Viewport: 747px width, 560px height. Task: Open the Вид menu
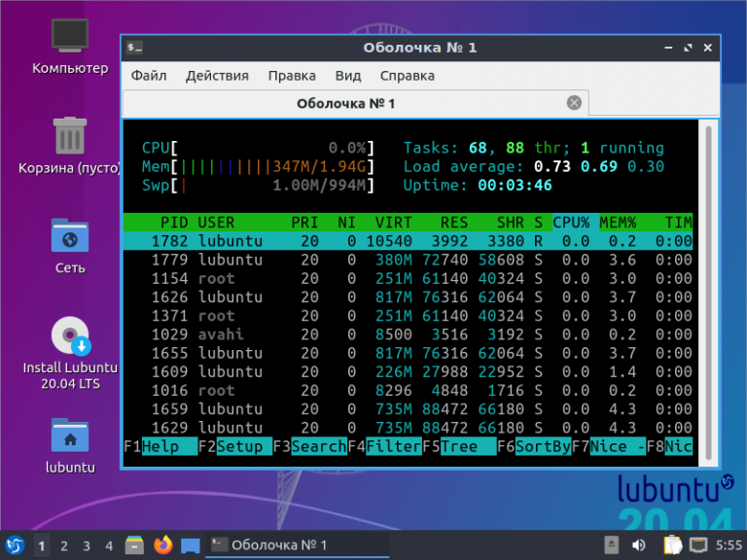click(x=347, y=75)
